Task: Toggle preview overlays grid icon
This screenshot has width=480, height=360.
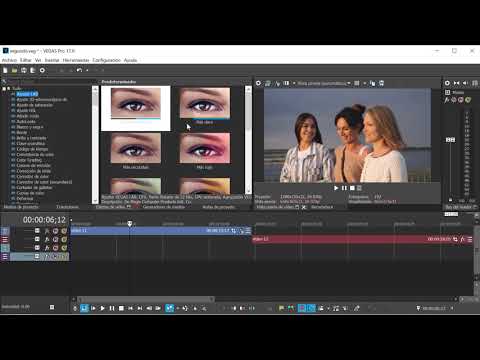Action: (357, 83)
